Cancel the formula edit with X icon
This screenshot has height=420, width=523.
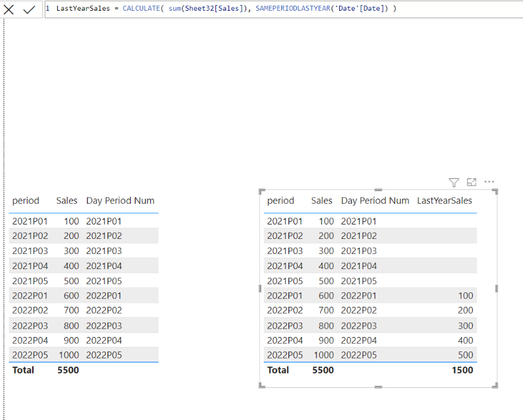8,9
